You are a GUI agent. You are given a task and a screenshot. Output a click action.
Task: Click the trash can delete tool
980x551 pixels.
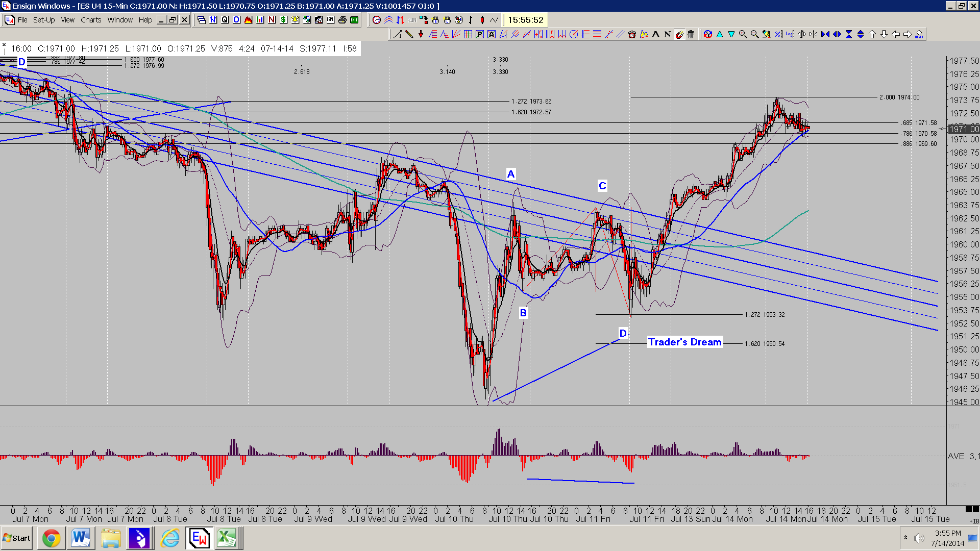[x=691, y=34]
